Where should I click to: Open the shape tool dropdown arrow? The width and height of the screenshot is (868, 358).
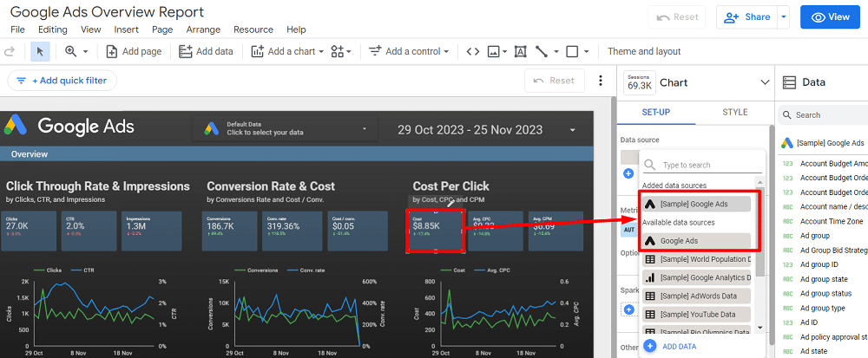pos(586,51)
